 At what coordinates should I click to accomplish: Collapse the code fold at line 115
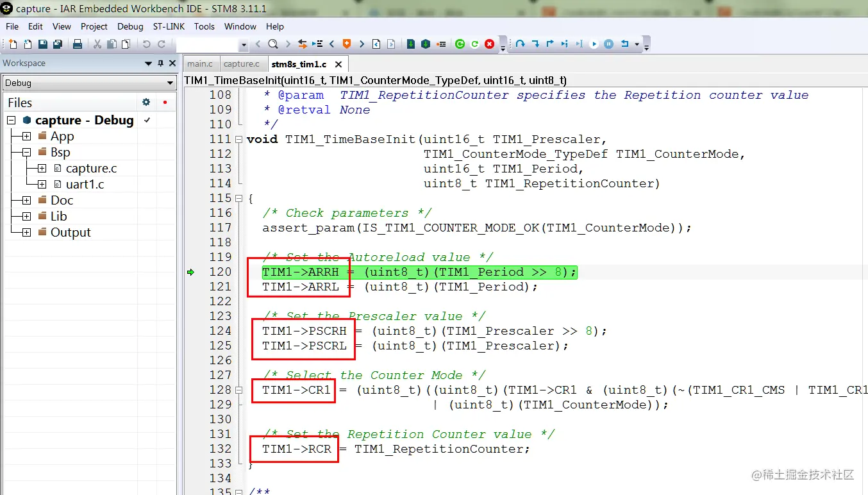click(x=239, y=198)
